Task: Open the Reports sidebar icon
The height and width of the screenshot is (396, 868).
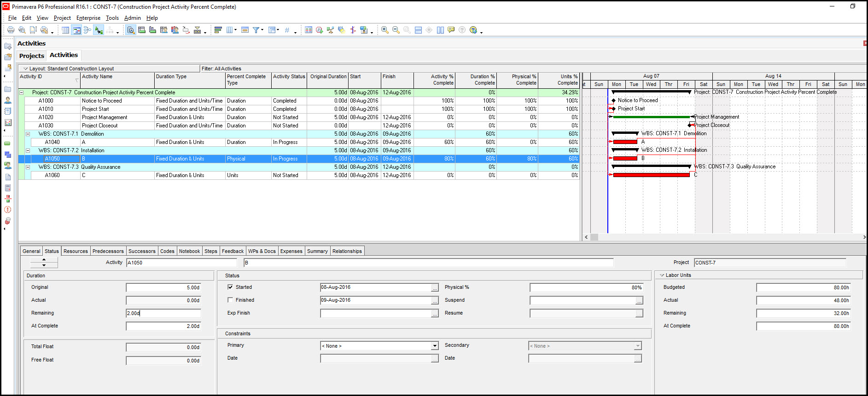Action: (x=8, y=111)
